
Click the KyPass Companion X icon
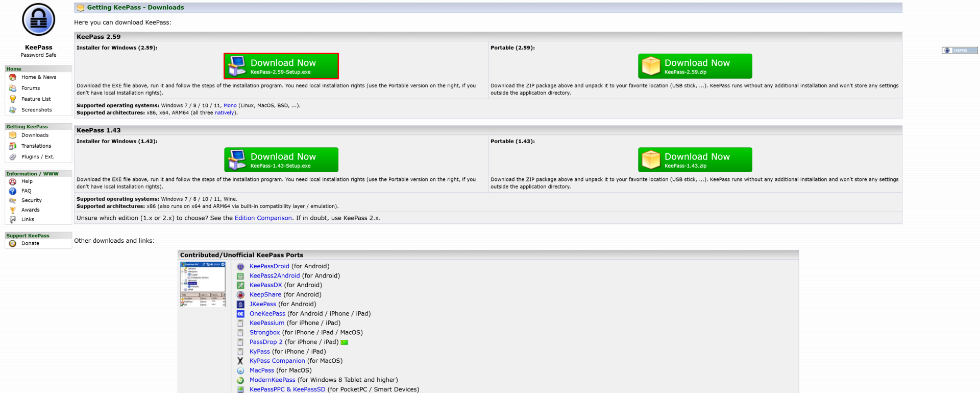click(240, 361)
